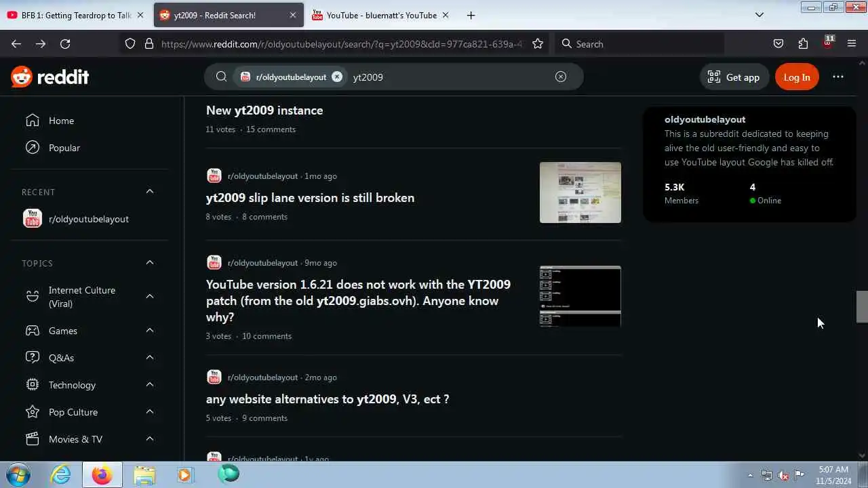Open 'yt2009 slip lane version is still broken'
Screen dimensions: 868x488
[310, 198]
